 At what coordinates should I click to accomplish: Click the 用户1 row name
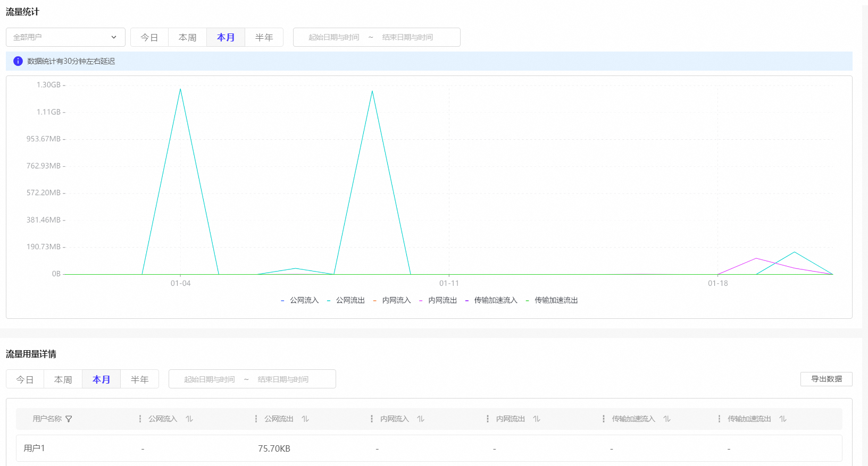(35, 448)
